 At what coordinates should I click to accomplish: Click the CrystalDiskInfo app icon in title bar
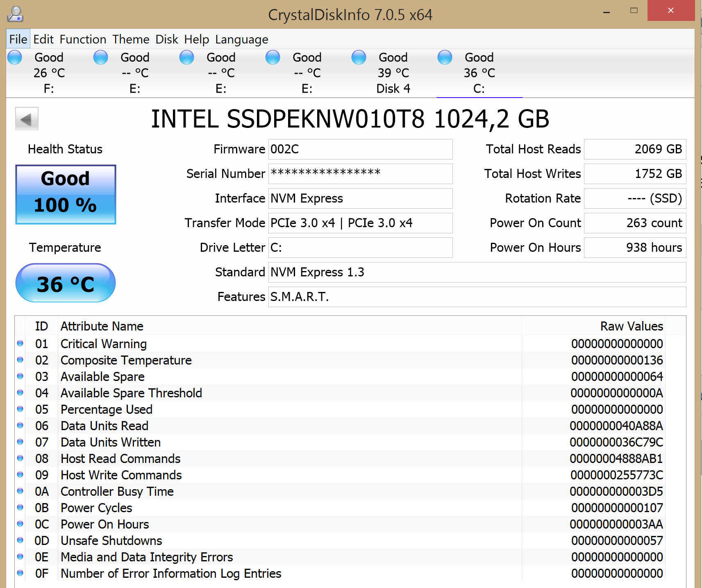coord(15,14)
